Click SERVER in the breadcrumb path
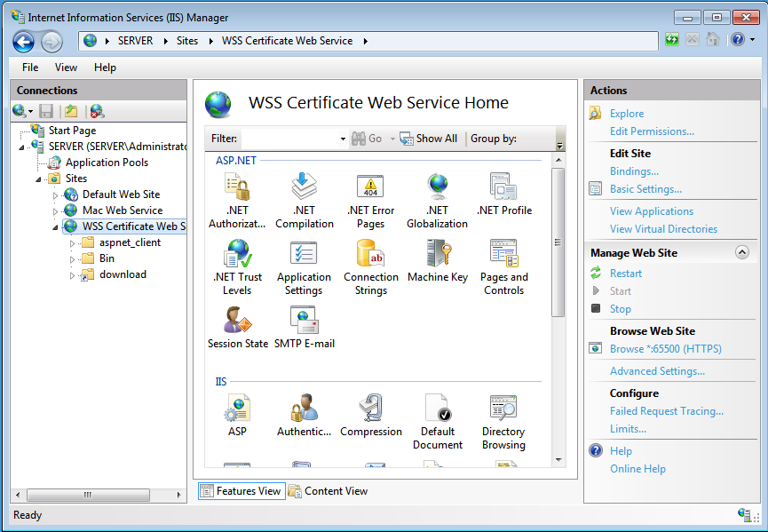This screenshot has height=532, width=768. pyautogui.click(x=135, y=41)
